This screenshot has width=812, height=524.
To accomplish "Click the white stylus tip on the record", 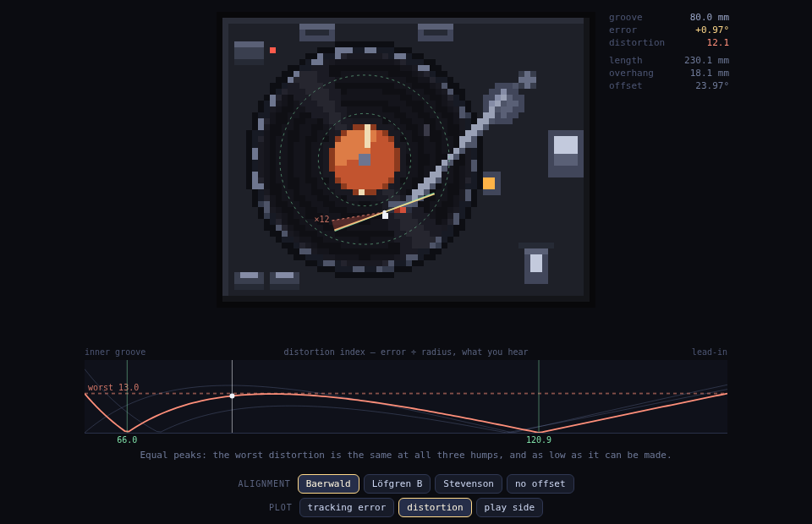I will (x=386, y=216).
